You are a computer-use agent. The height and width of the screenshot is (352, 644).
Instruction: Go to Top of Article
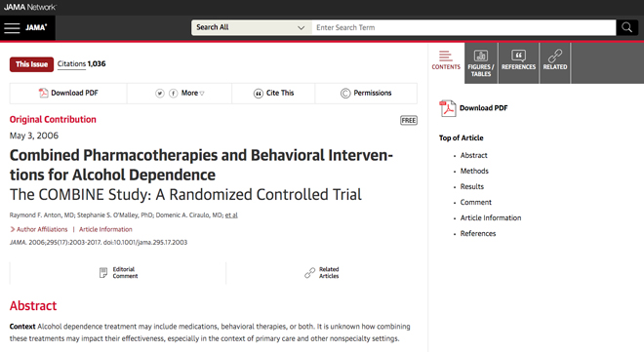coord(461,137)
